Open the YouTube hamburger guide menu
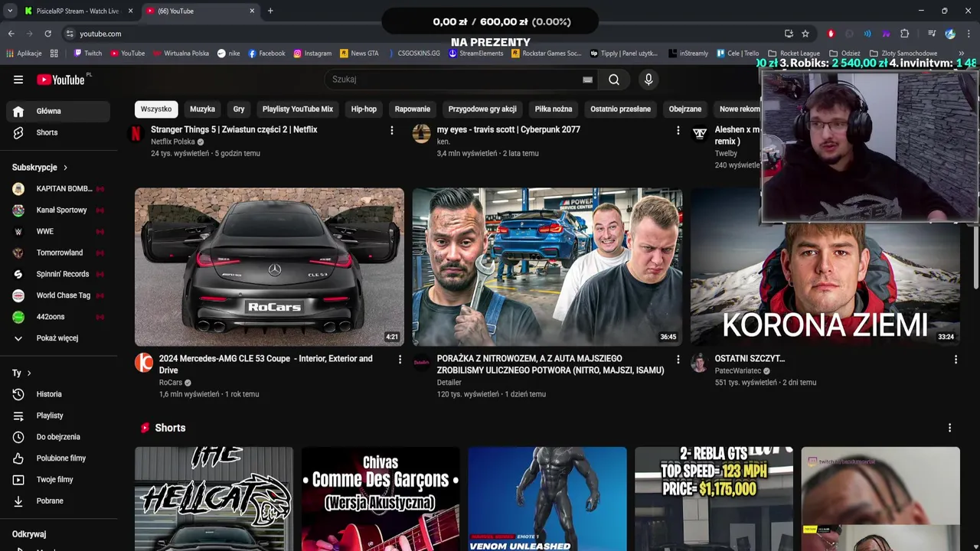 click(x=18, y=80)
